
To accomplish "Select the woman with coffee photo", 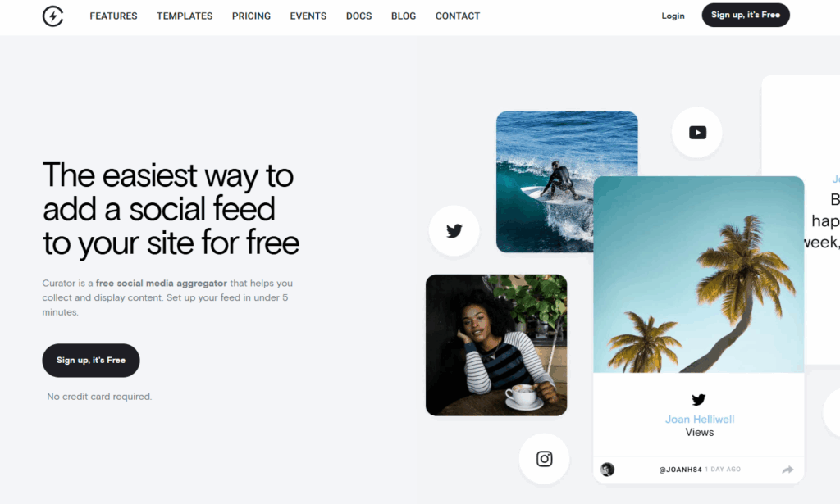I will coord(496,345).
